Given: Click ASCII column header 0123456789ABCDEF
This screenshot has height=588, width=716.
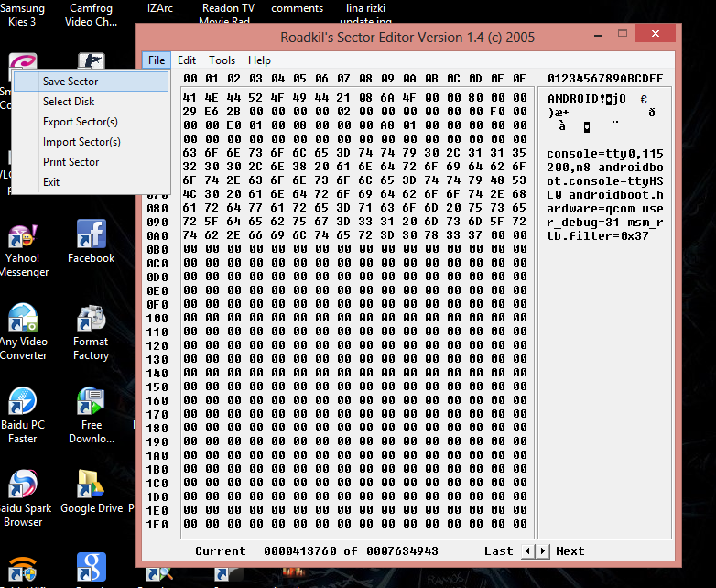Looking at the screenshot, I should [605, 79].
